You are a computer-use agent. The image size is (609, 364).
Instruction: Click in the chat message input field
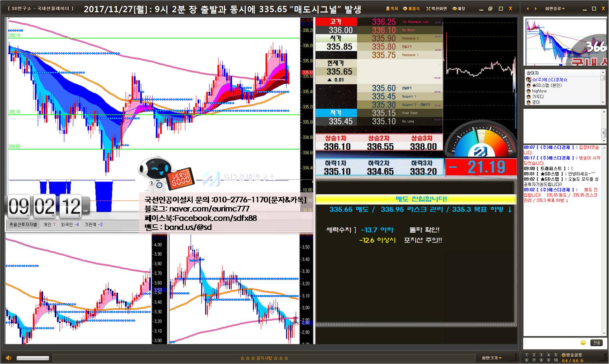(x=551, y=343)
